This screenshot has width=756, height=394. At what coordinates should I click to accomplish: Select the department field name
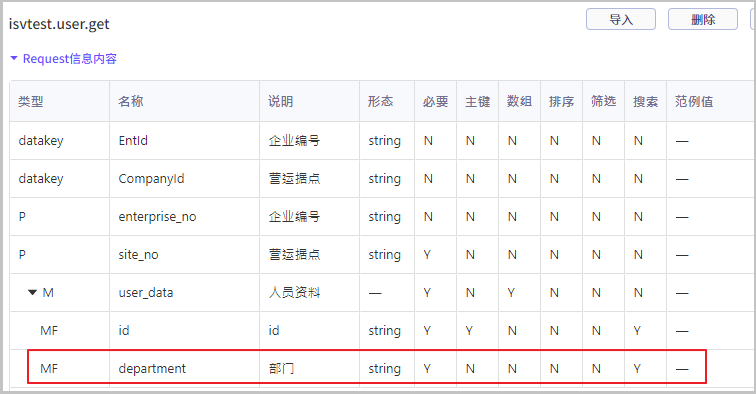pos(152,368)
